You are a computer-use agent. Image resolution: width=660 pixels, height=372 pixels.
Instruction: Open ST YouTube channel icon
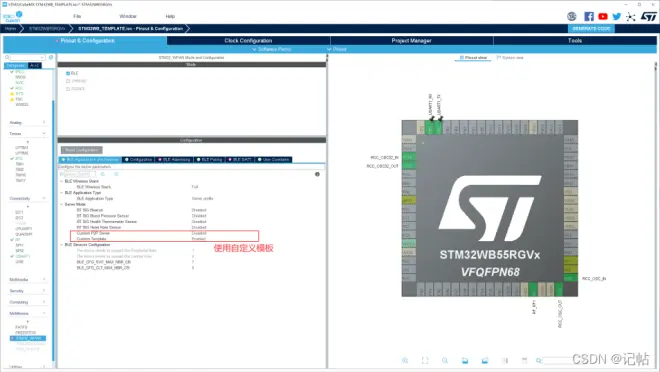click(603, 16)
